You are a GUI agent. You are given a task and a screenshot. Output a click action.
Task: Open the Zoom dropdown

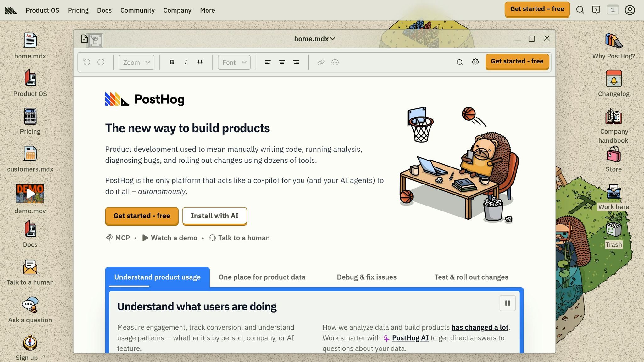coord(136,62)
